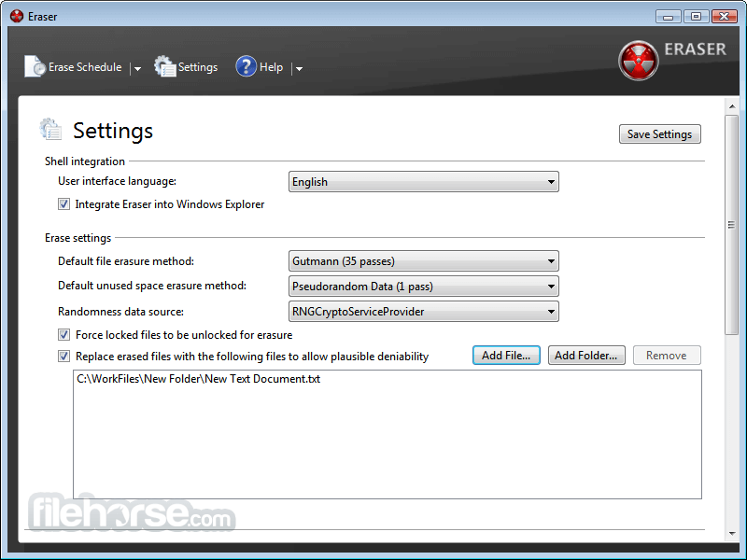
Task: Minimize the Eraser window
Action: click(x=668, y=17)
